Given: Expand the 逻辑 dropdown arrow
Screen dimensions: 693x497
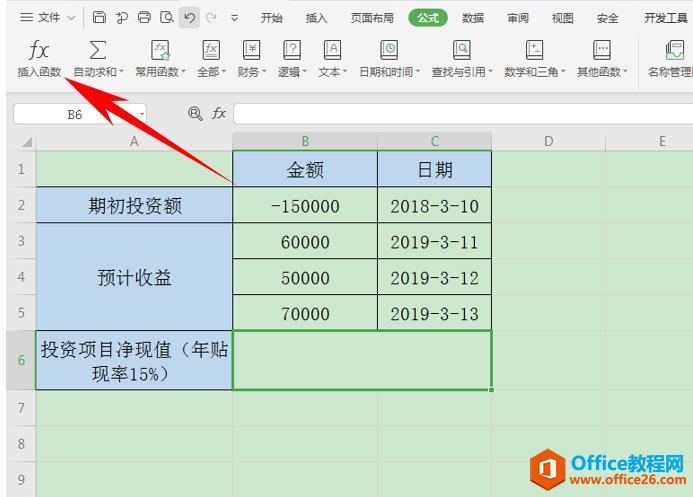Looking at the screenshot, I should pos(305,72).
